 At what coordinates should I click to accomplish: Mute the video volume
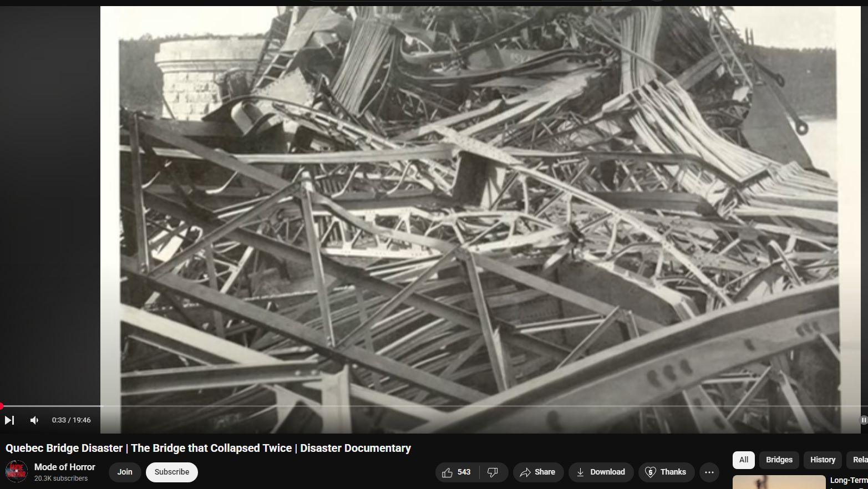[34, 420]
